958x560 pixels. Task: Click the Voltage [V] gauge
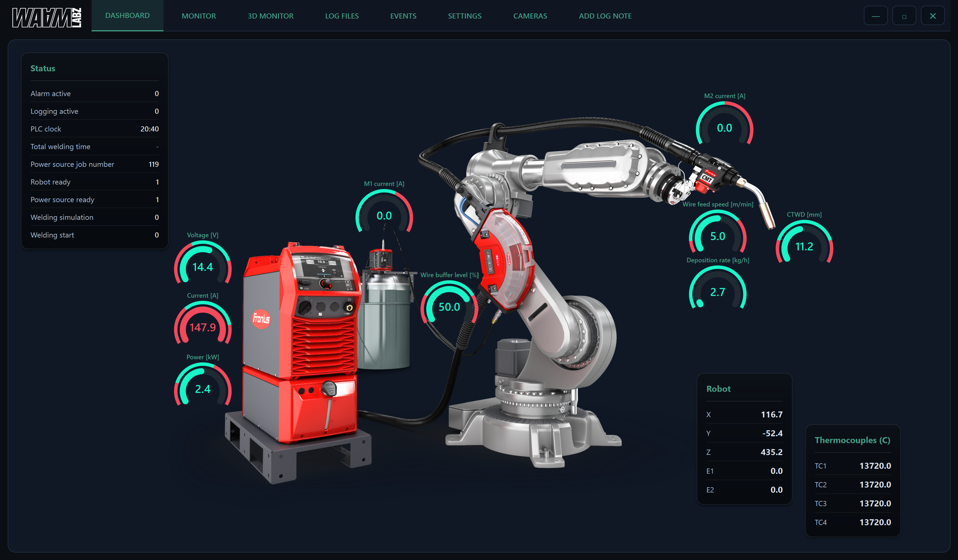[203, 263]
